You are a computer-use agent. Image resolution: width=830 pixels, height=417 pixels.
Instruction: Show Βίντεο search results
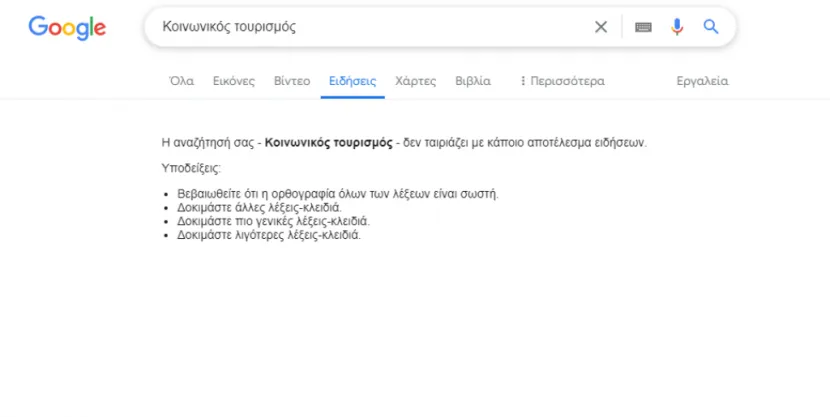tap(292, 81)
